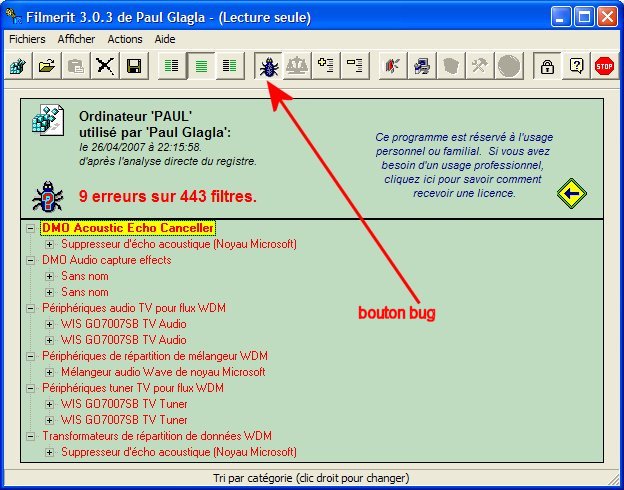Viewport: 624px width, 490px height.
Task: Click the 'Tri par catégorie' status bar
Action: pos(311,478)
